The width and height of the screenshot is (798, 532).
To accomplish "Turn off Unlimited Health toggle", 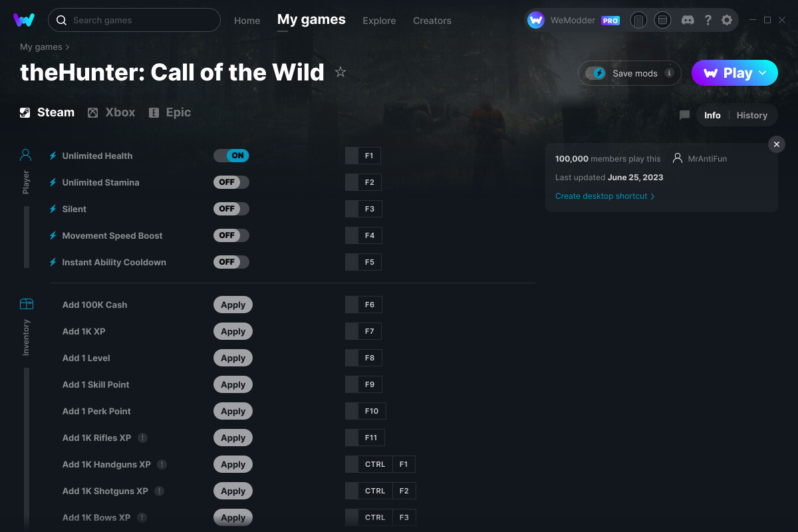I will 231,156.
